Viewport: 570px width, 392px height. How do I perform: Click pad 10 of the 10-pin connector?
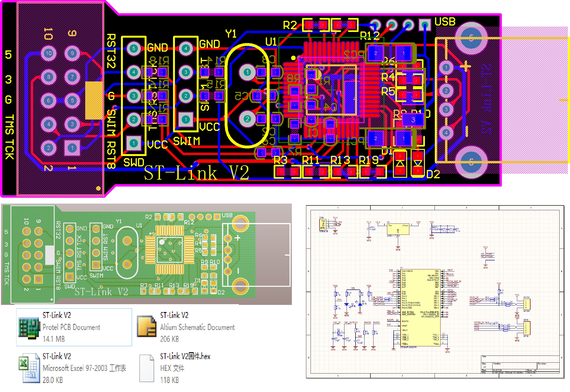pyautogui.click(x=48, y=53)
